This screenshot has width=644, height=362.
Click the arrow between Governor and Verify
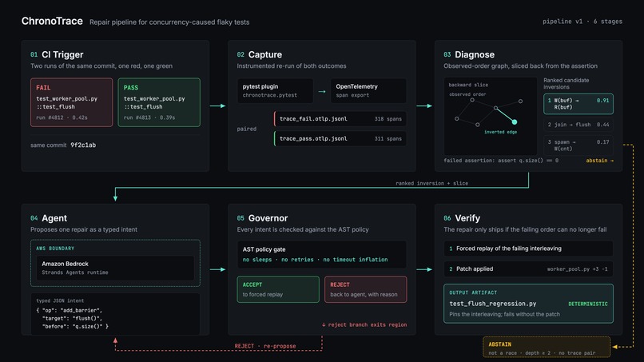pos(424,269)
